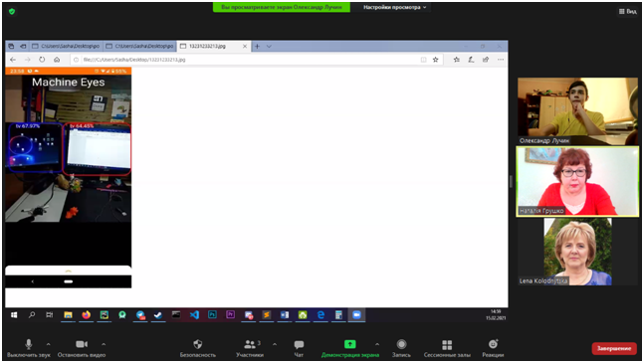The width and height of the screenshot is (644, 363).
Task: Toggle reading view icon in address bar
Action: (x=423, y=60)
